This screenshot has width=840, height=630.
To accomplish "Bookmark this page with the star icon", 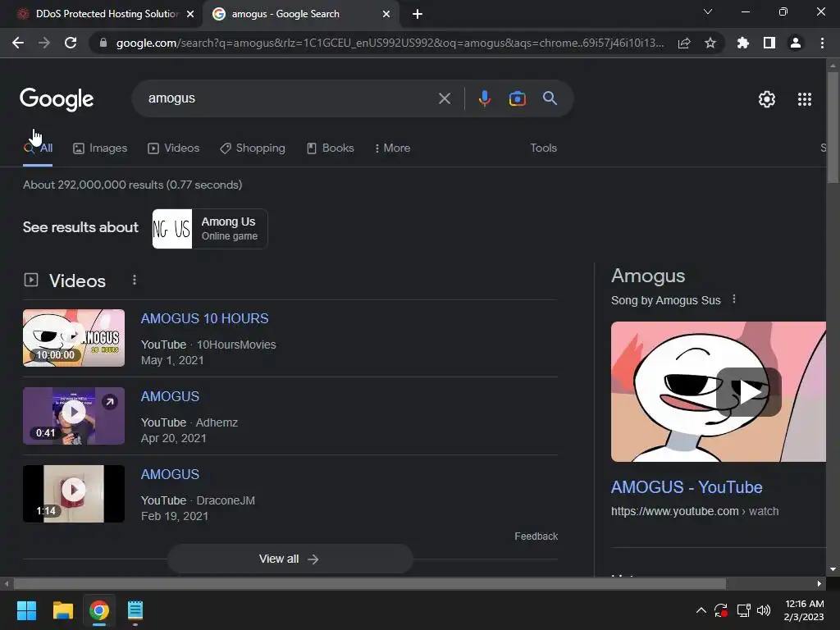I will pyautogui.click(x=710, y=43).
